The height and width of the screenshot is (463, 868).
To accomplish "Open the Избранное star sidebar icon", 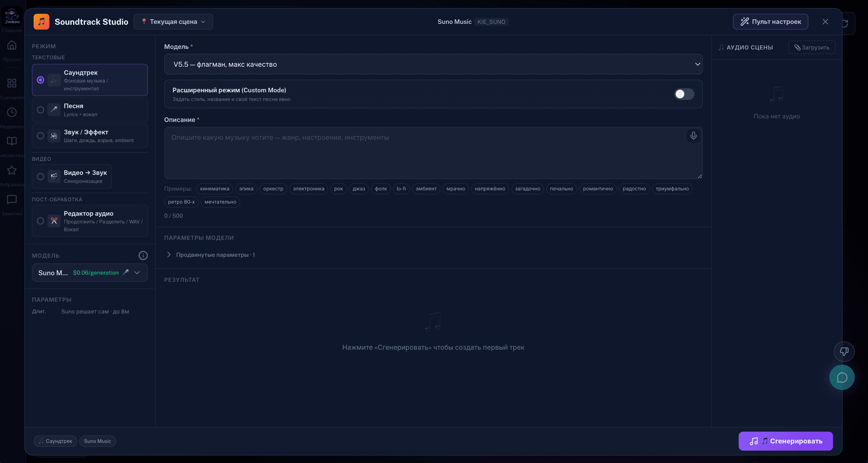I will coord(12,170).
